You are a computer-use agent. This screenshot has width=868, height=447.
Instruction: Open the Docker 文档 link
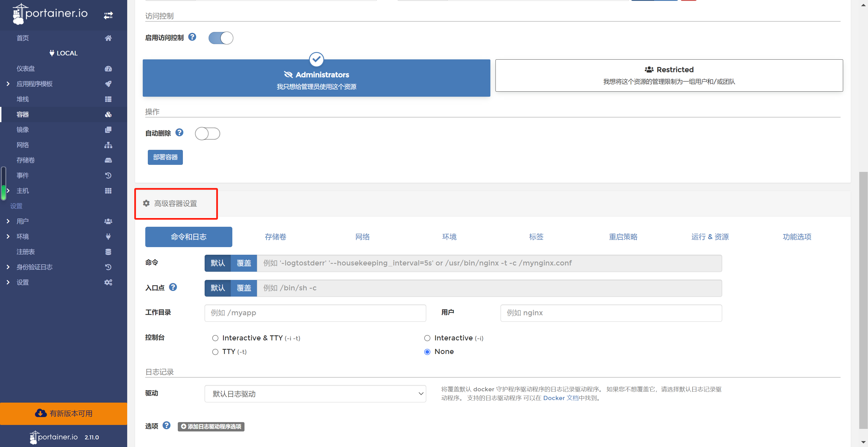(560, 398)
